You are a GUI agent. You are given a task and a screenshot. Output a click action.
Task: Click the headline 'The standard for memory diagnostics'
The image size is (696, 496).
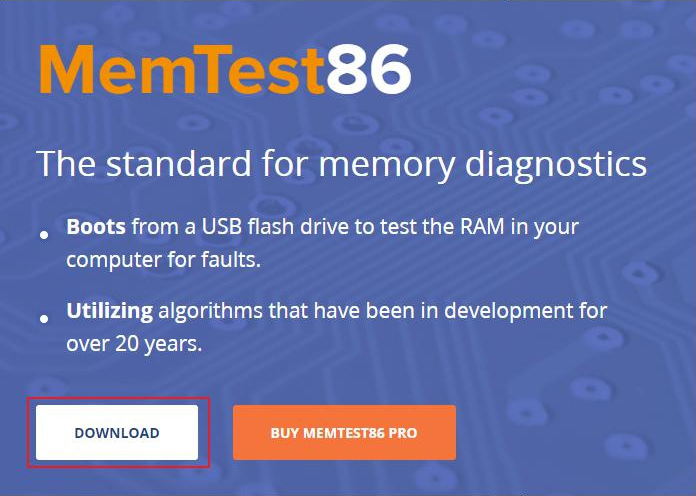pyautogui.click(x=341, y=163)
